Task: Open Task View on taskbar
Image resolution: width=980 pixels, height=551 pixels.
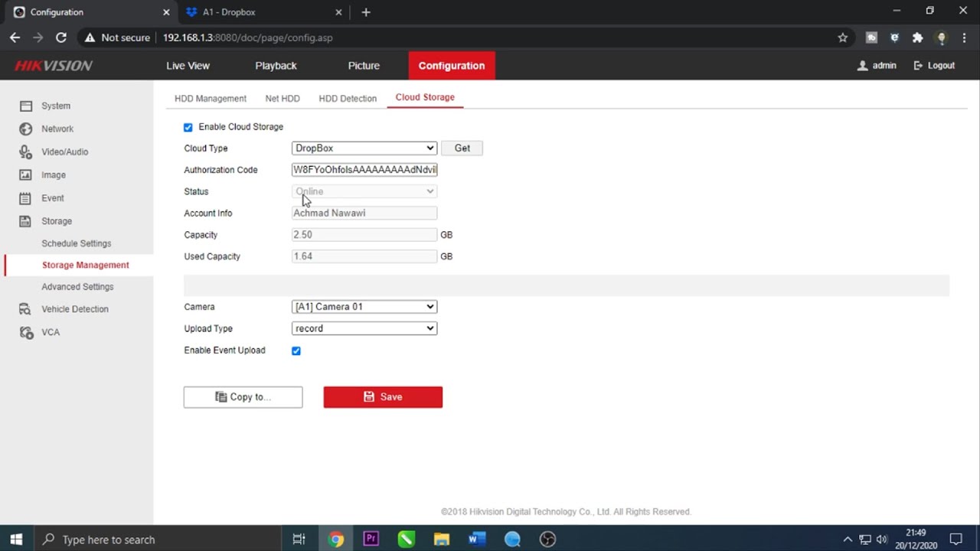Action: click(x=299, y=540)
